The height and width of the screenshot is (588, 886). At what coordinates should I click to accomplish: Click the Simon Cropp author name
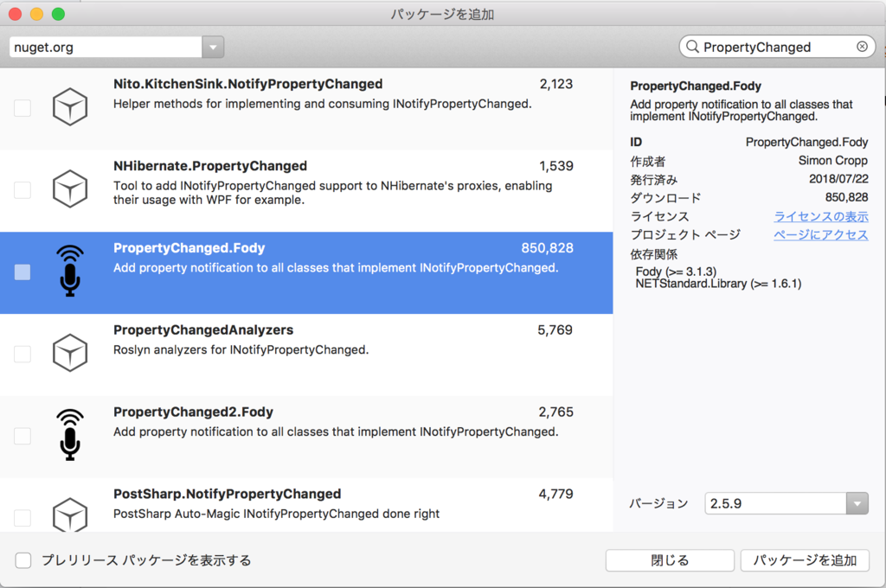[x=833, y=161]
